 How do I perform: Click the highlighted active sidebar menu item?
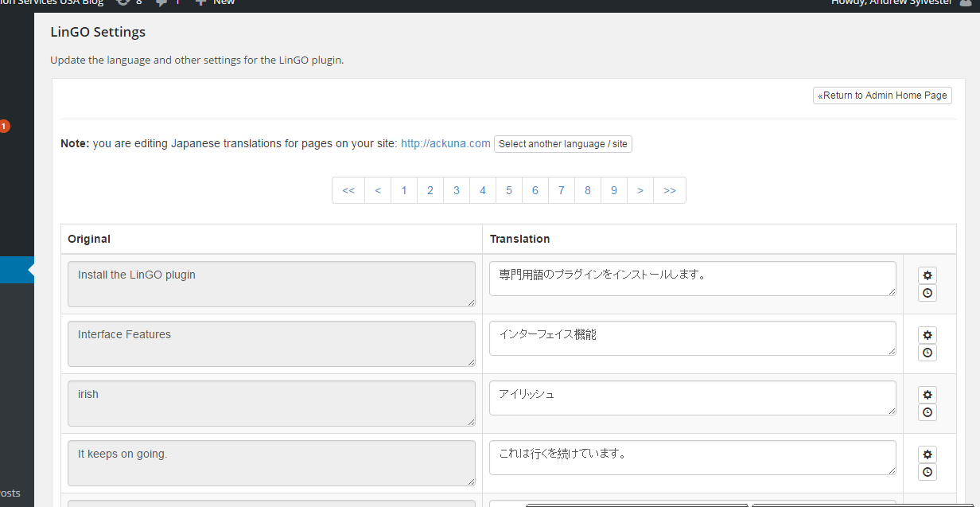[x=17, y=270]
